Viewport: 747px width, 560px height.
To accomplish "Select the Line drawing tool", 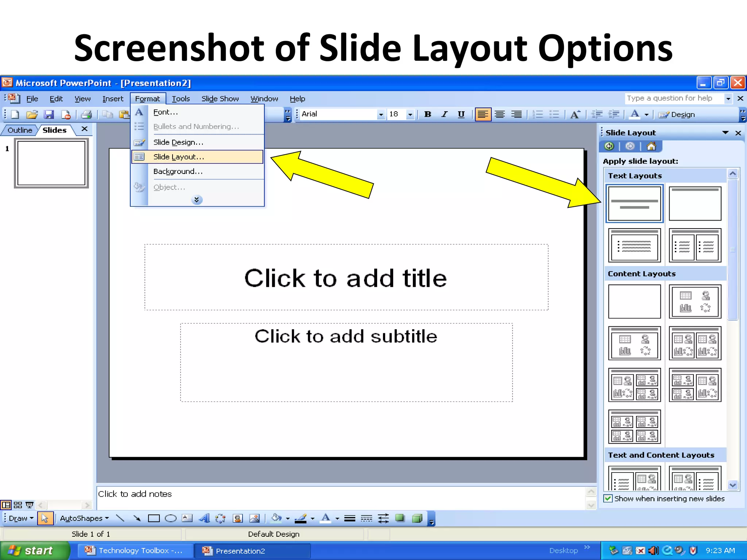I will 120,518.
